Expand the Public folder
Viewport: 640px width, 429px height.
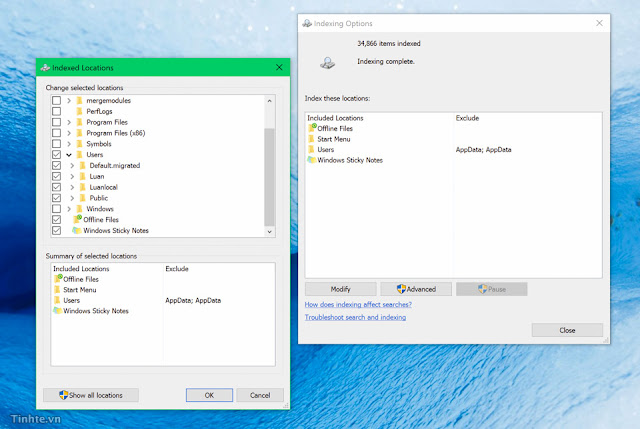point(72,198)
